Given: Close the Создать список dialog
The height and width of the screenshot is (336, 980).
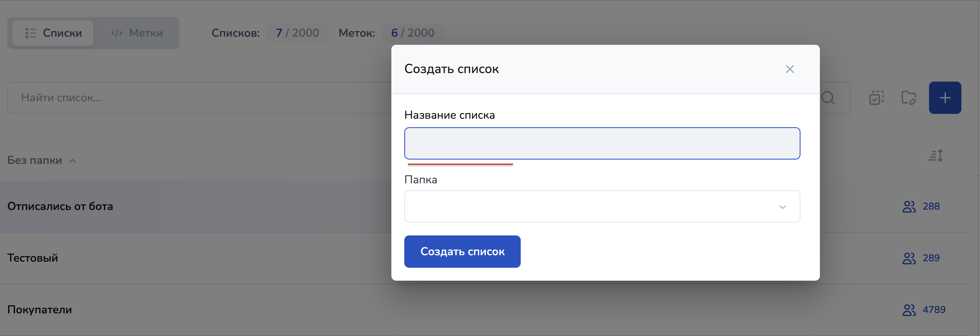Looking at the screenshot, I should pyautogui.click(x=790, y=69).
